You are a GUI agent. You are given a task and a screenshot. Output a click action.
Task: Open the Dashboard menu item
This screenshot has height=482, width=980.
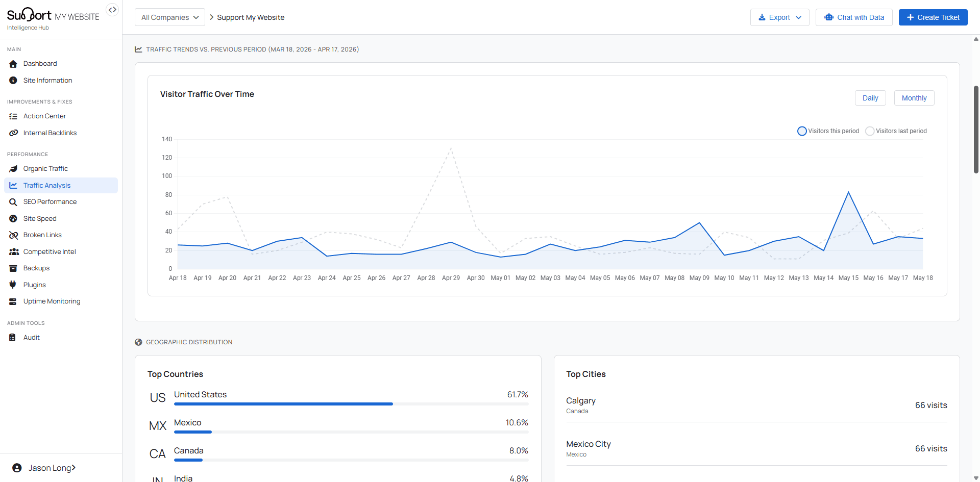pyautogui.click(x=61, y=64)
